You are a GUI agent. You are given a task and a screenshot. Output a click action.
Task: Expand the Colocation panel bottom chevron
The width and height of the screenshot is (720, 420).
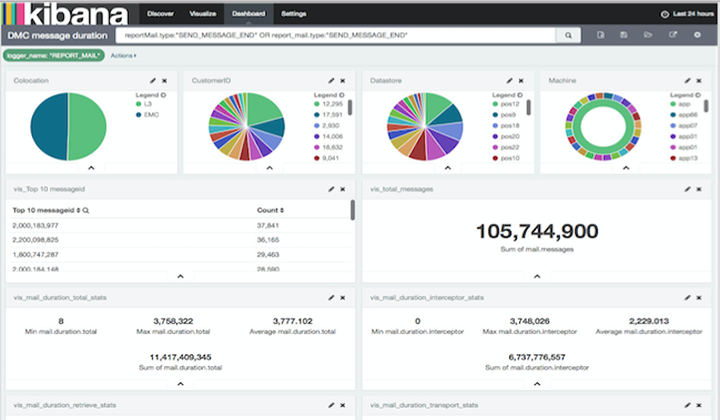click(x=91, y=168)
